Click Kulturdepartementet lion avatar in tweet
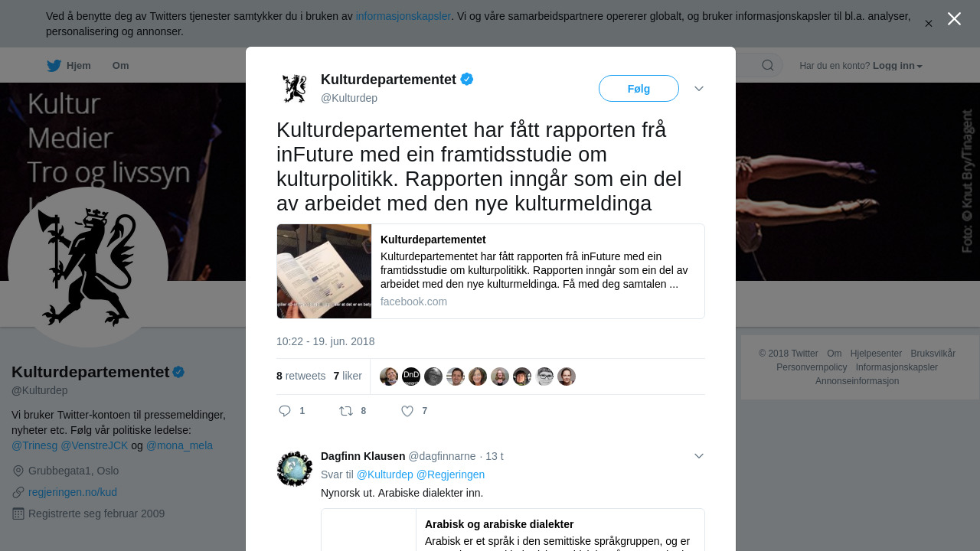Viewport: 980px width, 551px height. click(x=295, y=88)
